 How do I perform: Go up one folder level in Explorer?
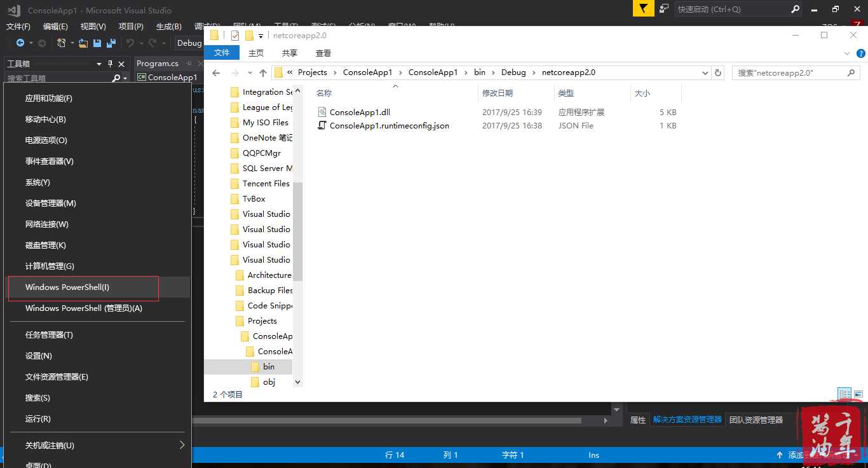tap(263, 72)
